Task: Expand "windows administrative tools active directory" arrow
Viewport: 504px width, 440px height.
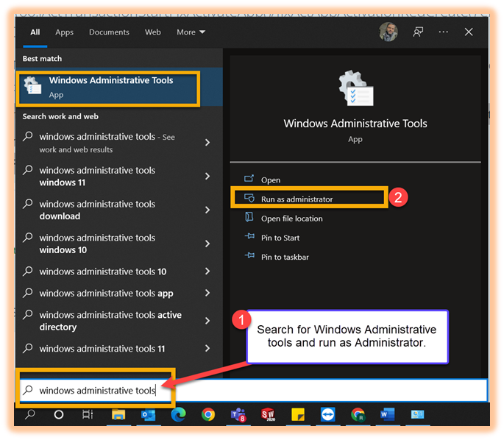Action: (x=207, y=321)
